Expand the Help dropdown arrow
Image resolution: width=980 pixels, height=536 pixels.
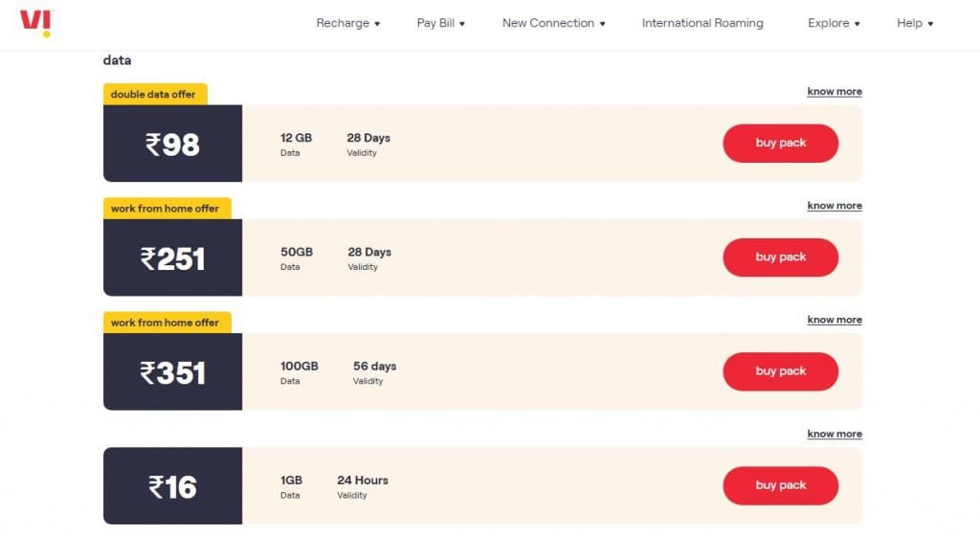click(x=930, y=24)
